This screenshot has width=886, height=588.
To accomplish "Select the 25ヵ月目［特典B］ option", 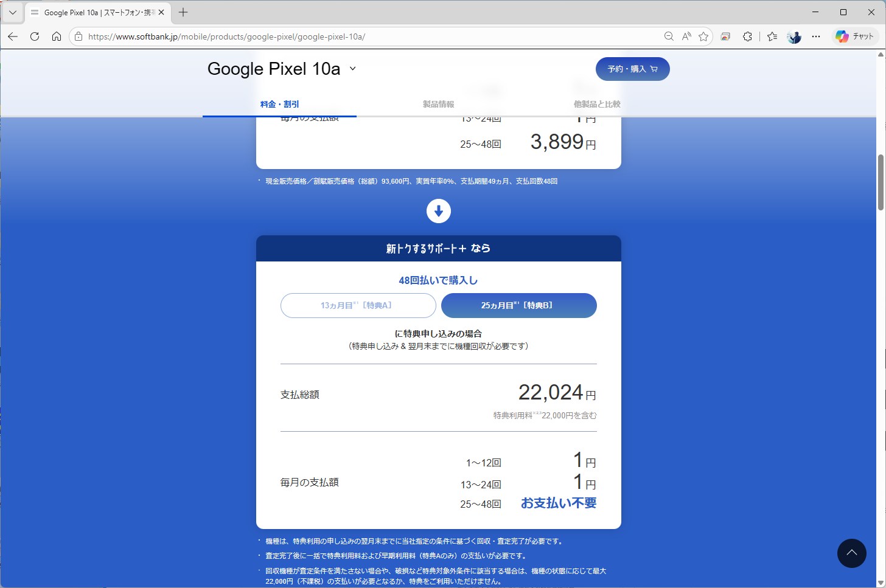I will 518,305.
